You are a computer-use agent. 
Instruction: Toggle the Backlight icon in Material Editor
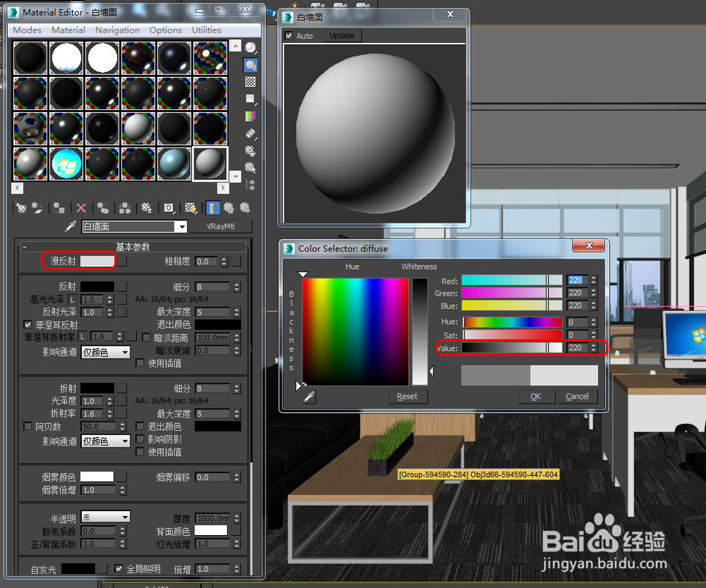click(x=251, y=65)
